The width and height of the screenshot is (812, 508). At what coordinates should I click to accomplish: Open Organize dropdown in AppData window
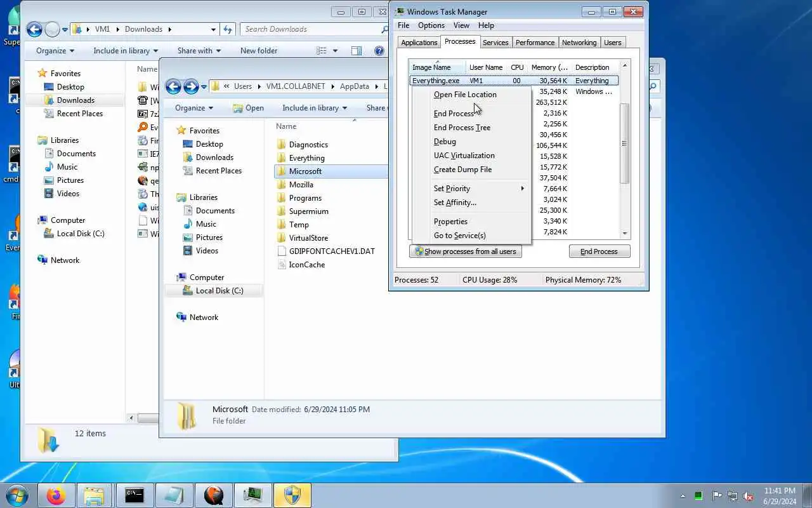point(194,108)
